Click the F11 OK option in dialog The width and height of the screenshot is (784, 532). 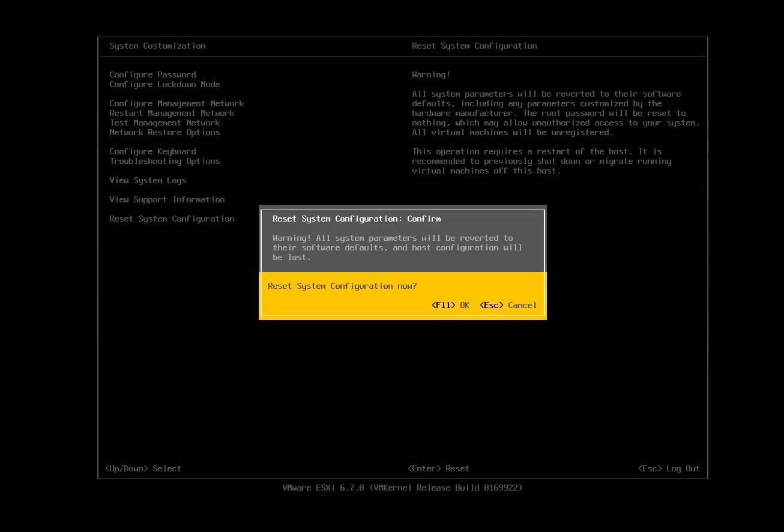(x=450, y=305)
